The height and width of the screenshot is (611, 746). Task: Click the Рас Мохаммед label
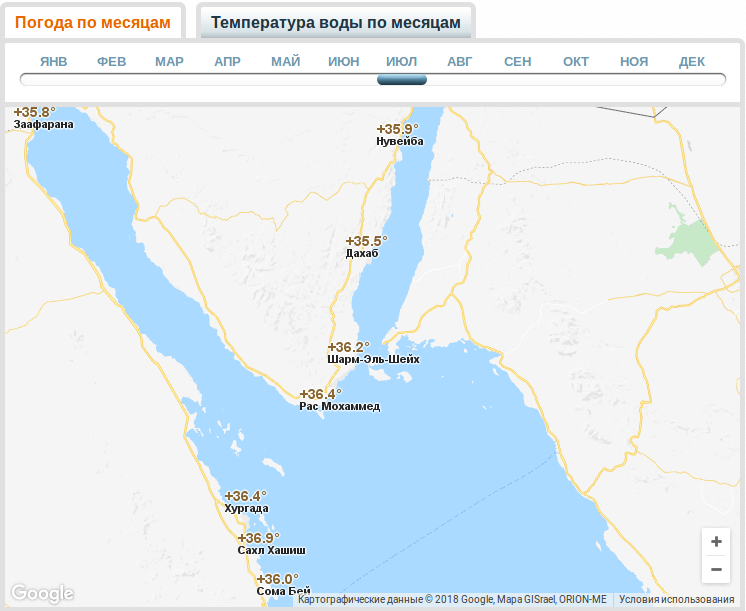(340, 406)
